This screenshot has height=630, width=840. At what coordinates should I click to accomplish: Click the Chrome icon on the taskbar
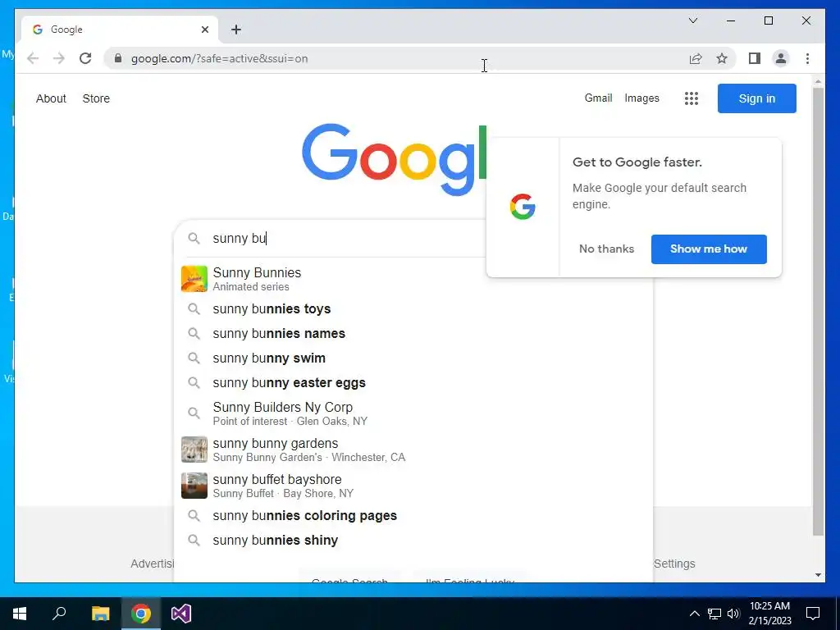point(141,614)
